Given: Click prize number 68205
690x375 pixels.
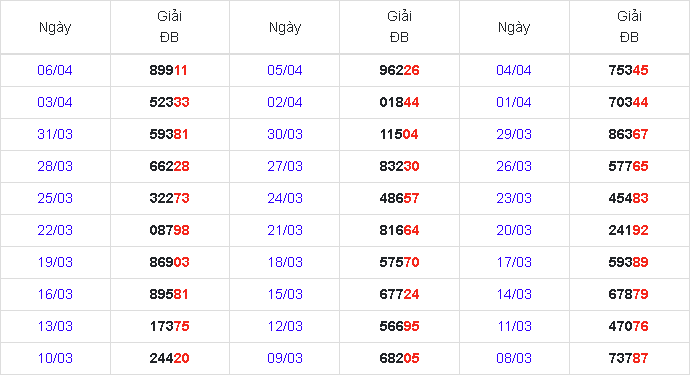Looking at the screenshot, I should (x=399, y=358).
